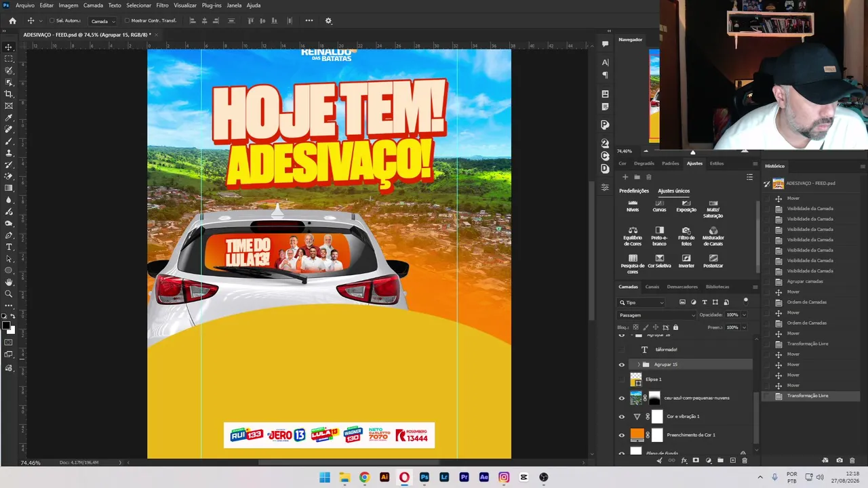
Task: Open the Preenchimento (fill) value dropdown arrow
Action: (744, 327)
